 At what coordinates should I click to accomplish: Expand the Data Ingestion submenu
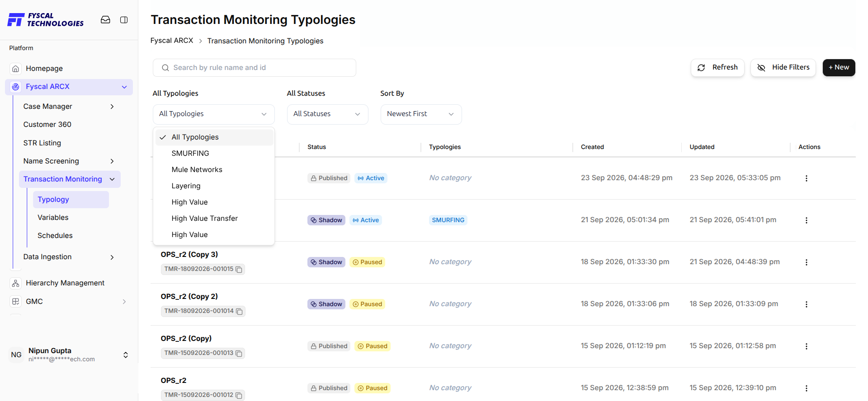[112, 257]
